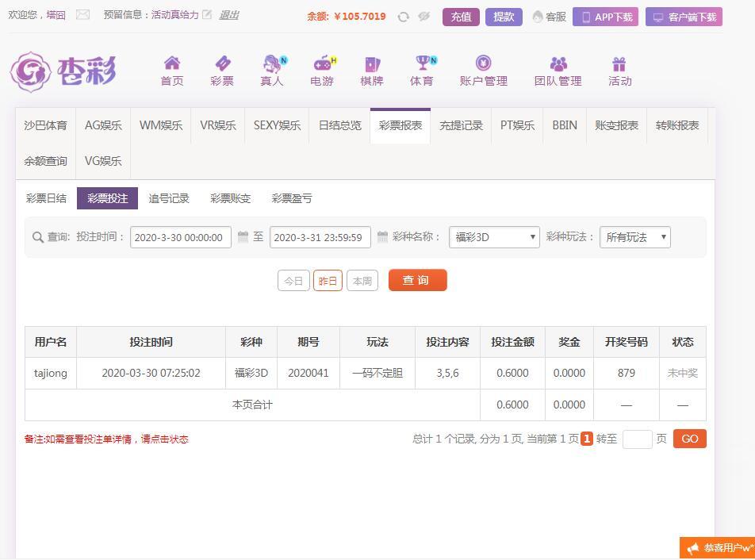Select 昨日 quick filter

click(x=328, y=281)
